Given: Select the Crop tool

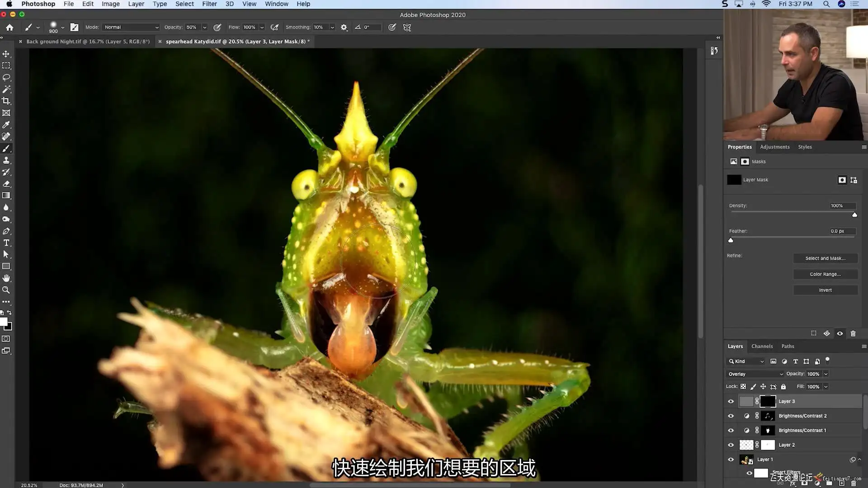Looking at the screenshot, I should (6, 101).
